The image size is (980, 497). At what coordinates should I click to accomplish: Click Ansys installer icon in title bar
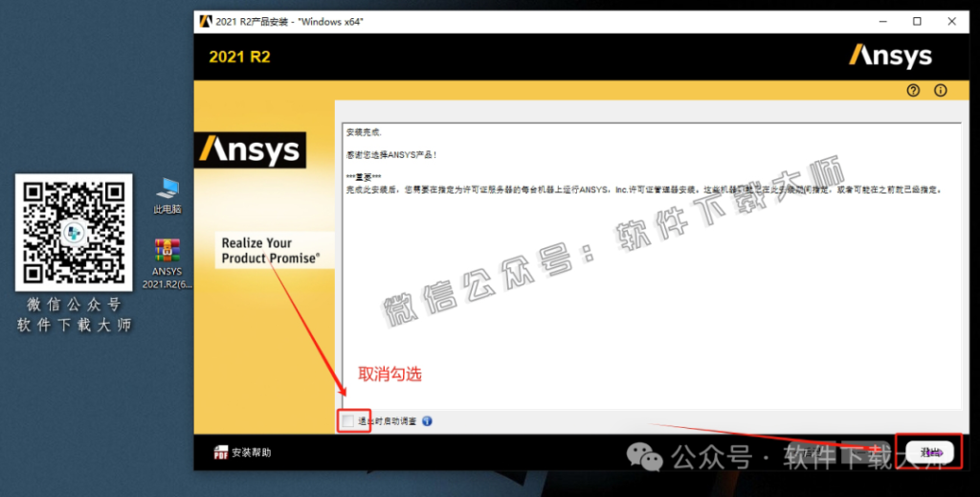click(206, 21)
